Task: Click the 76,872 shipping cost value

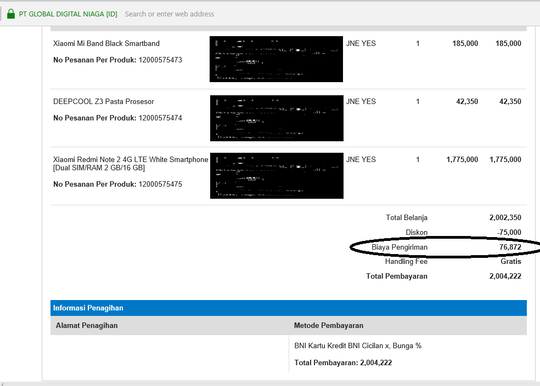Action: point(510,247)
